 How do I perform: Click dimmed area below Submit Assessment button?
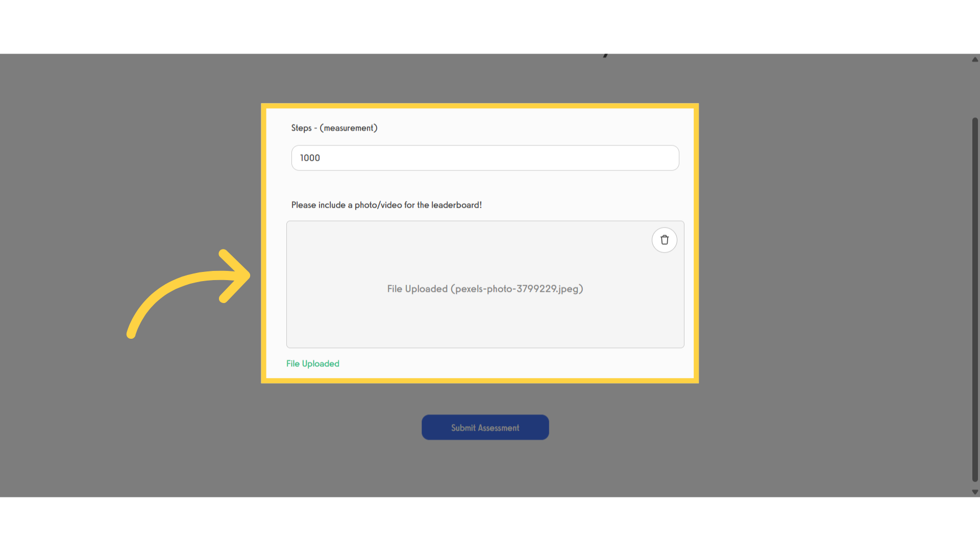(485, 469)
